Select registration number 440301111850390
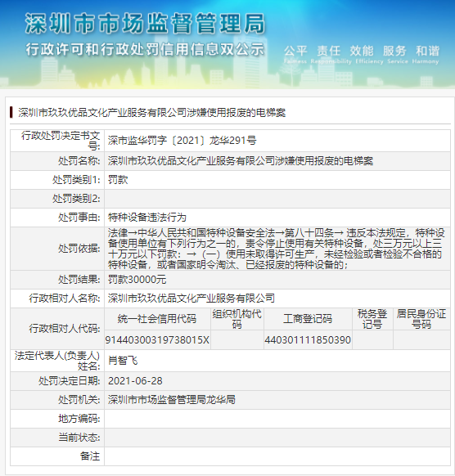Screen dimensions: 455x476 tap(308, 340)
